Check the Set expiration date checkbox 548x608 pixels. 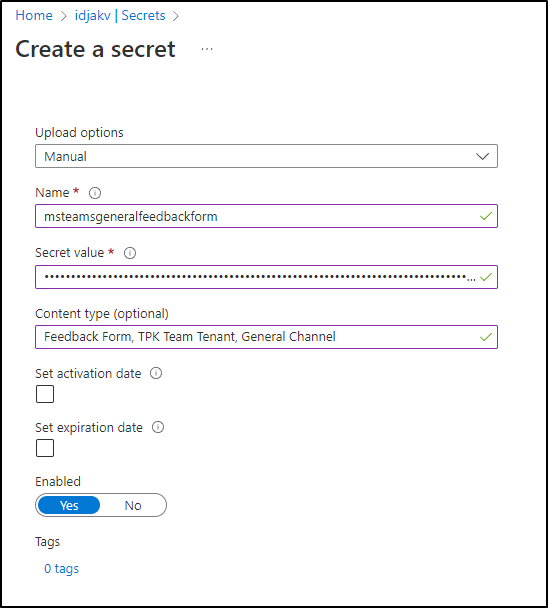[45, 448]
